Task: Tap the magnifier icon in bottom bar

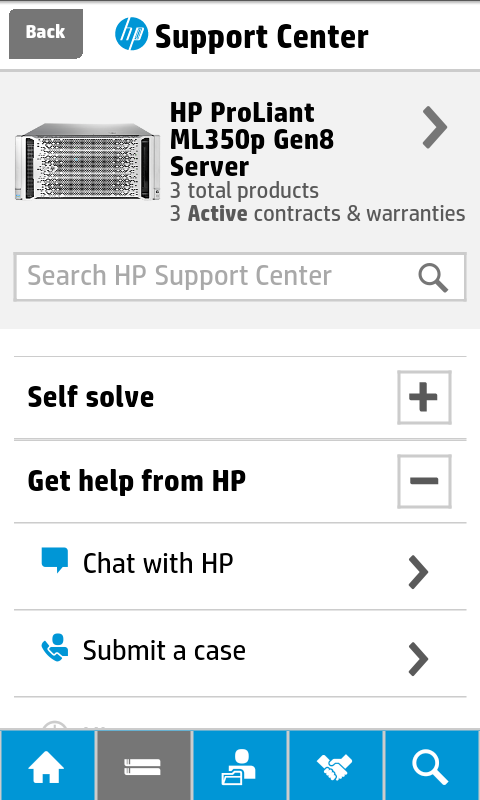Action: [432, 765]
